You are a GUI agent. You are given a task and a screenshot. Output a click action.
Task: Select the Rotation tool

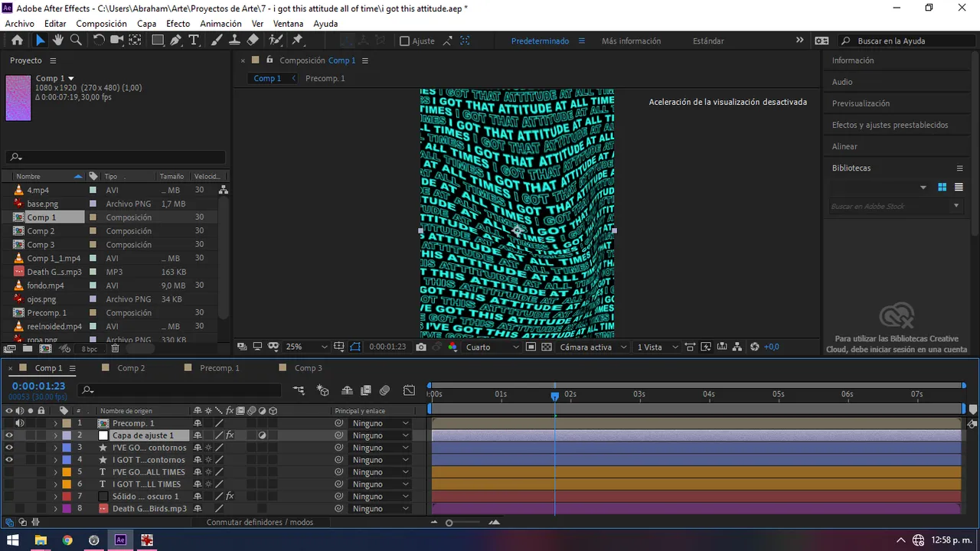99,41
